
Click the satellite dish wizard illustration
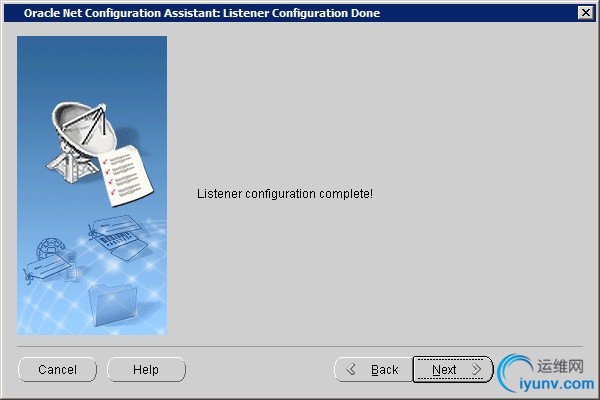pyautogui.click(x=92, y=186)
